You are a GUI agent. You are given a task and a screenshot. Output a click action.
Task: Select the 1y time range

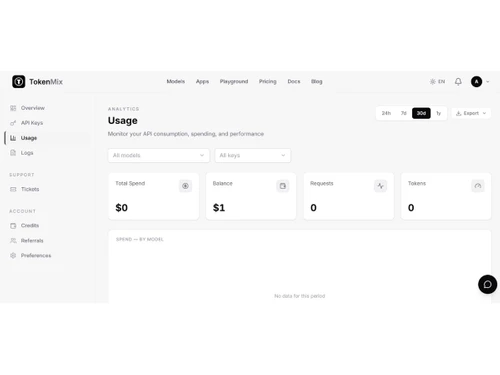pos(438,113)
